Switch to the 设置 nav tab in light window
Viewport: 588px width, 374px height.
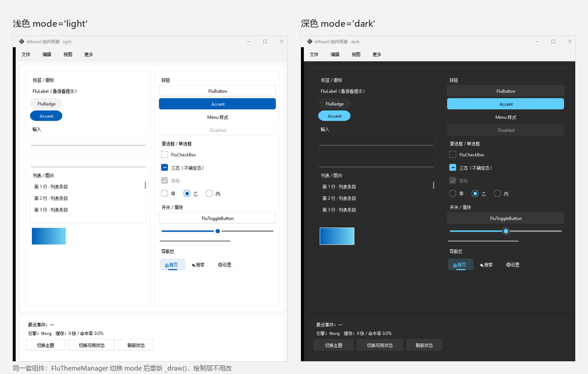click(x=224, y=265)
